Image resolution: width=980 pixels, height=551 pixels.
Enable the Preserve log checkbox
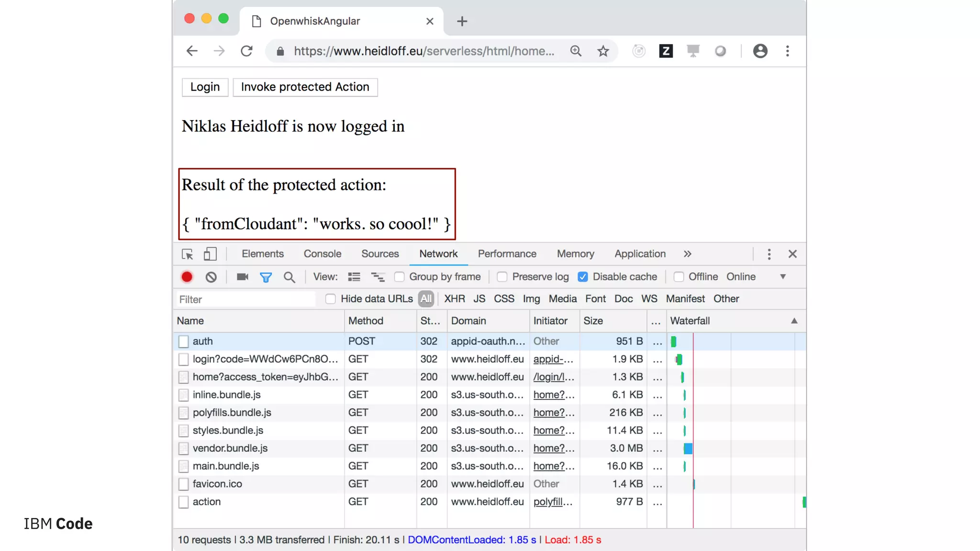coord(502,277)
